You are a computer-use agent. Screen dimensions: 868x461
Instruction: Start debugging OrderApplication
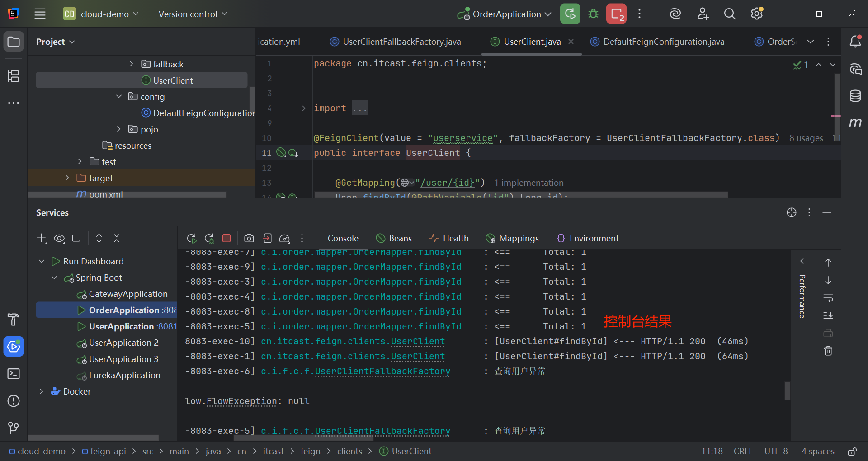593,14
